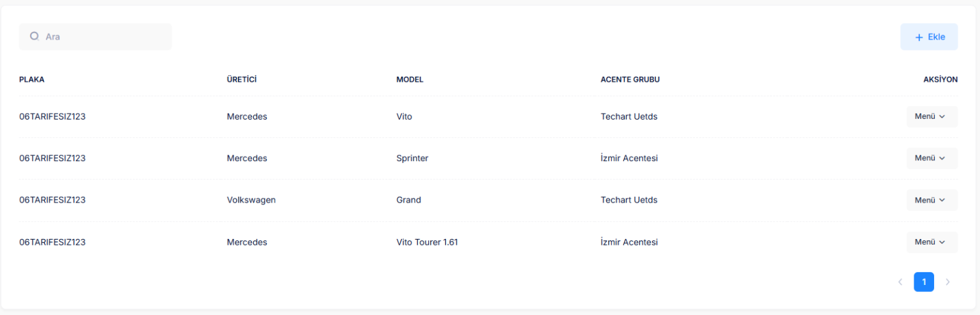This screenshot has height=315, width=980.
Task: Go to the previous page arrow
Action: (900, 282)
